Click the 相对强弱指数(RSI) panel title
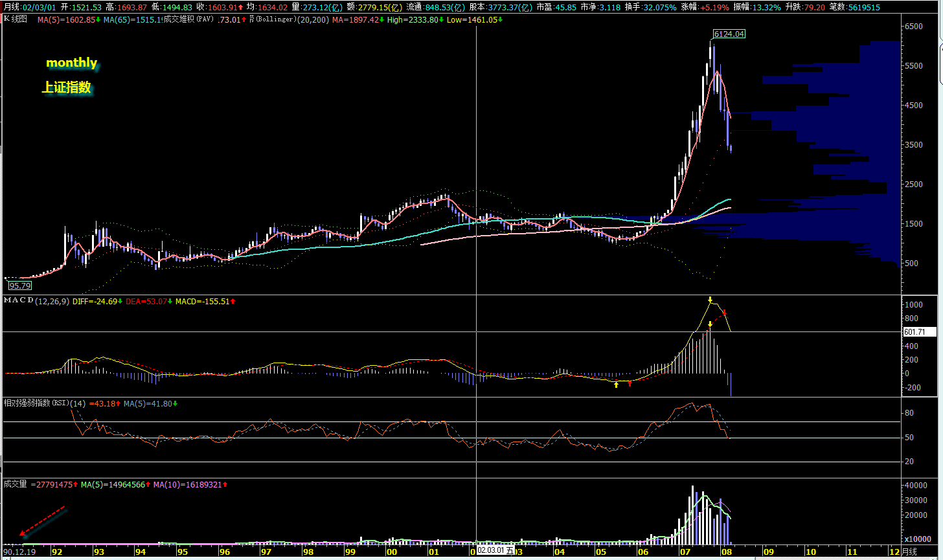Viewport: 943px width, 560px height. click(45, 403)
